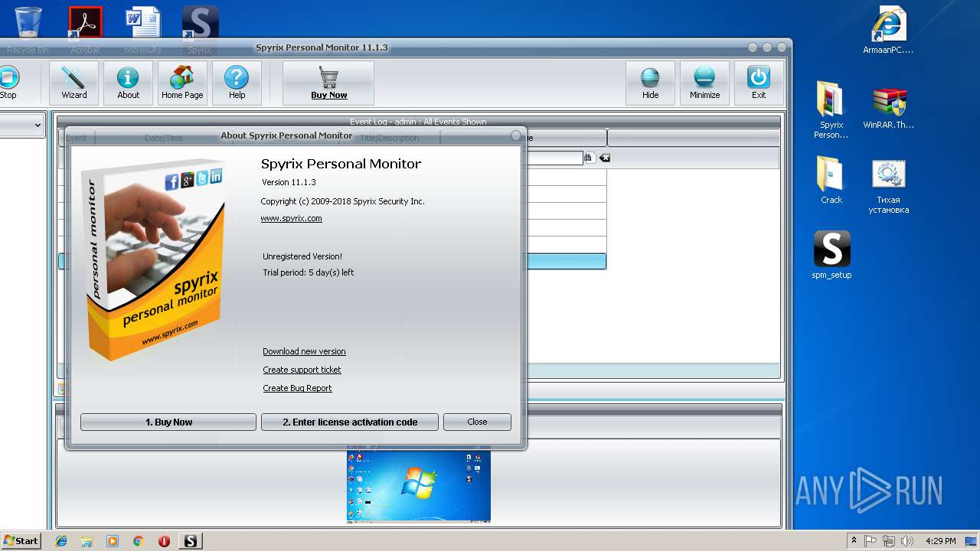Open the Help toolbar button
Viewport: 980px width, 551px height.
coord(237,83)
